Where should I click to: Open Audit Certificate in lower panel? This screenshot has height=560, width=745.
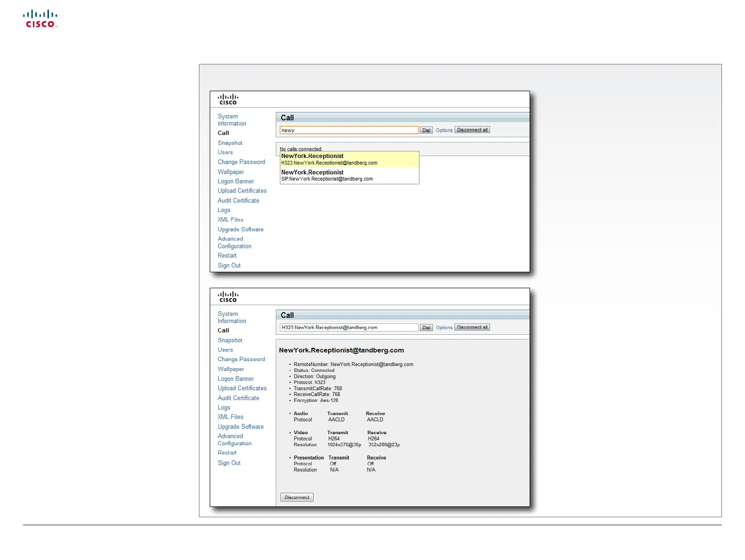pos(238,398)
